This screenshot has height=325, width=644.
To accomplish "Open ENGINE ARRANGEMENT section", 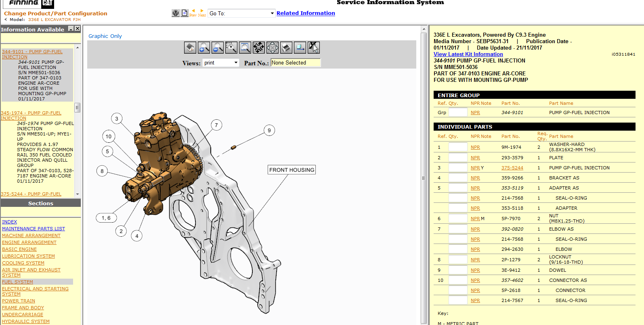I will coord(29,242).
